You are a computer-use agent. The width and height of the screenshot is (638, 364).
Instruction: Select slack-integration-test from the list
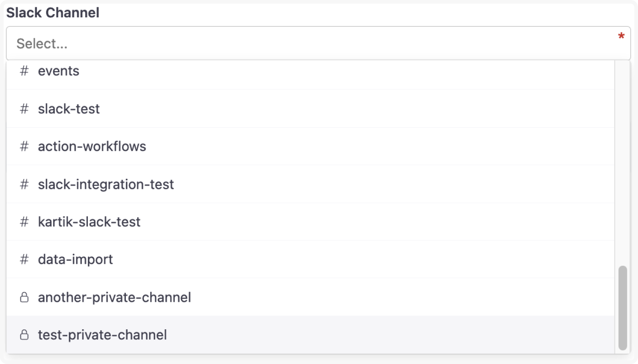(310, 184)
